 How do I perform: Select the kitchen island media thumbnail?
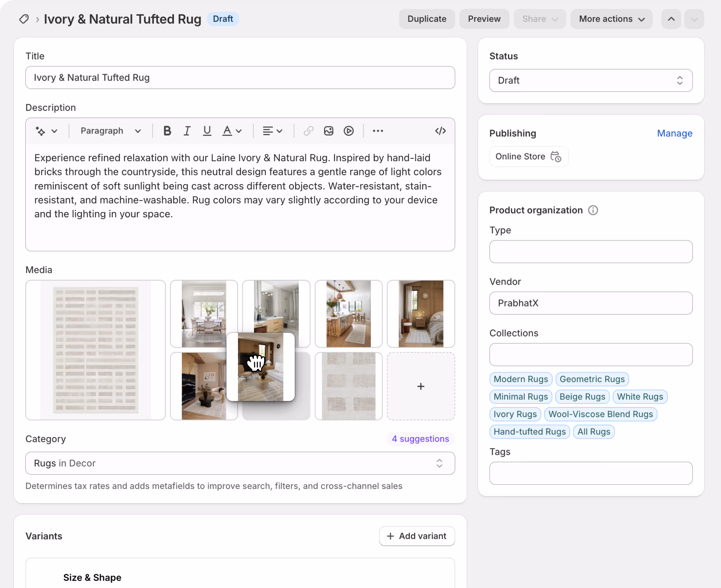pos(348,314)
